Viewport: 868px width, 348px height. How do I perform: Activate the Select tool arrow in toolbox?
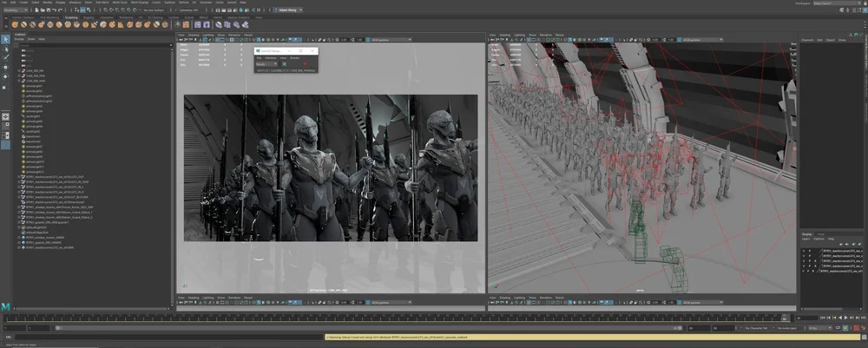[5, 39]
